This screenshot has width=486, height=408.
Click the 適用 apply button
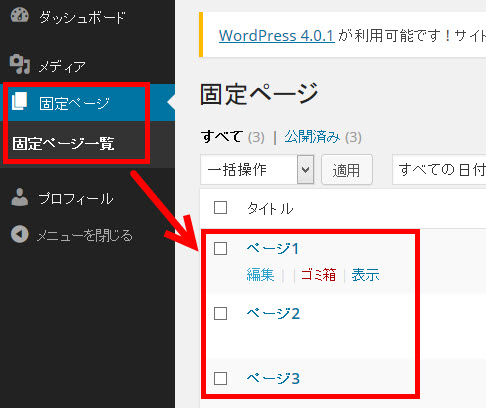tap(347, 170)
